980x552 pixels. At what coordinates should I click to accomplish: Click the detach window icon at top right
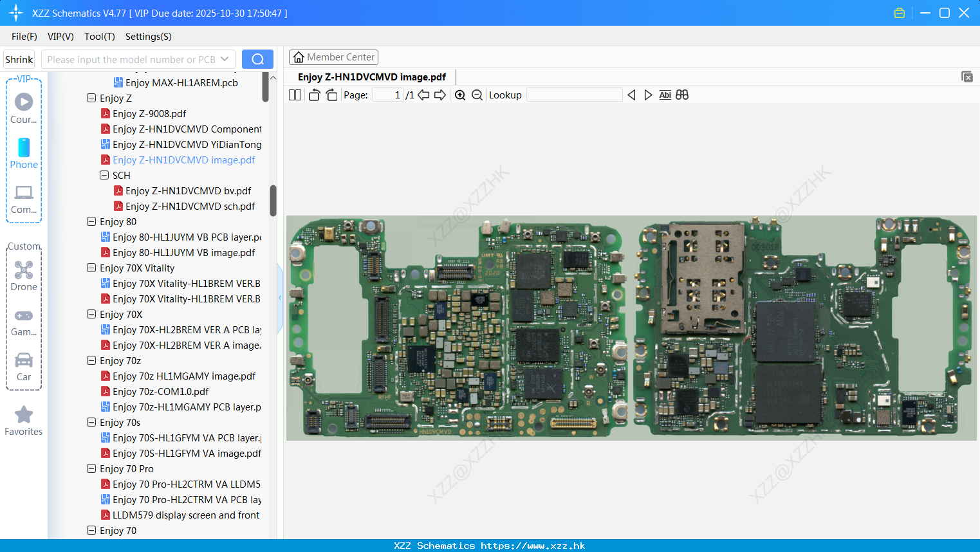point(967,77)
